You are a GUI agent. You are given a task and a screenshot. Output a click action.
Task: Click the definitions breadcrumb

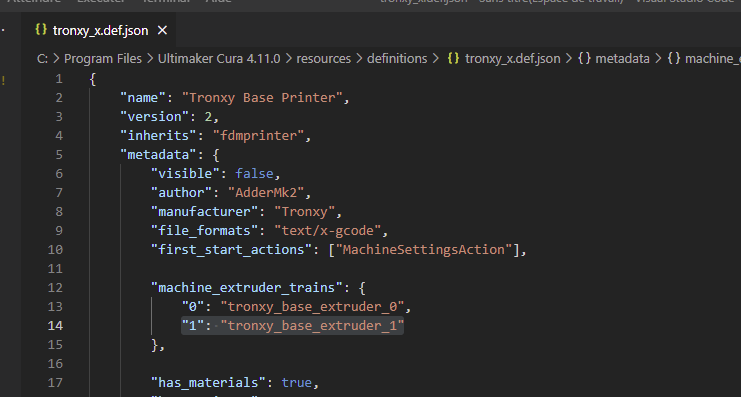pos(397,59)
